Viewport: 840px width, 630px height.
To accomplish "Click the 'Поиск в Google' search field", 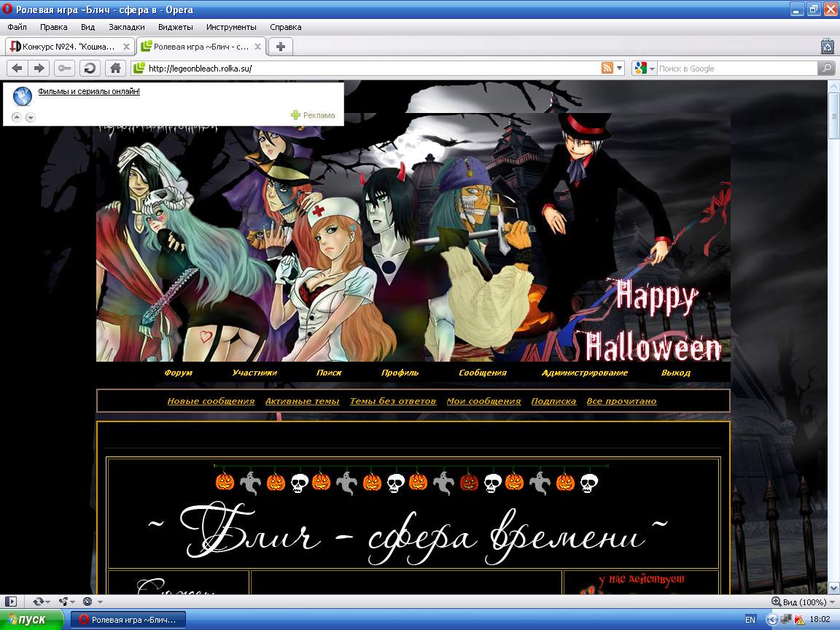I will coord(736,68).
